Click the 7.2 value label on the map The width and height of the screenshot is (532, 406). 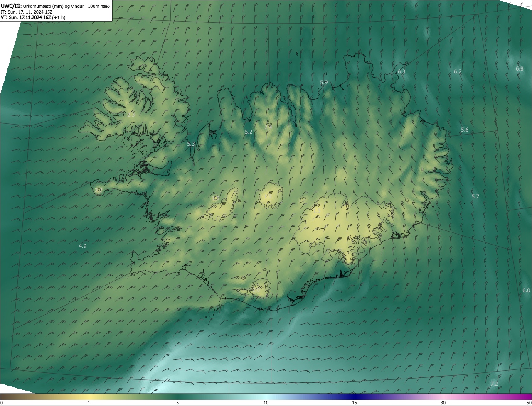(494, 384)
